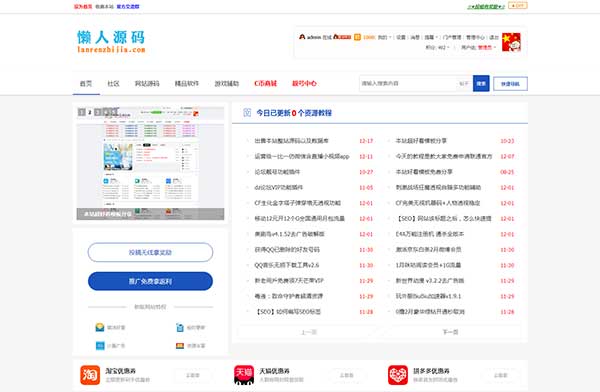Open the post dated 11-05
Image resolution: width=600 pixels, height=392 pixels.
(279, 187)
